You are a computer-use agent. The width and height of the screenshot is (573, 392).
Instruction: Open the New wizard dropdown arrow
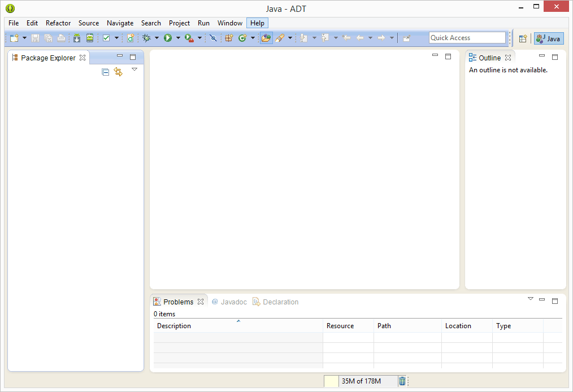tap(25, 38)
